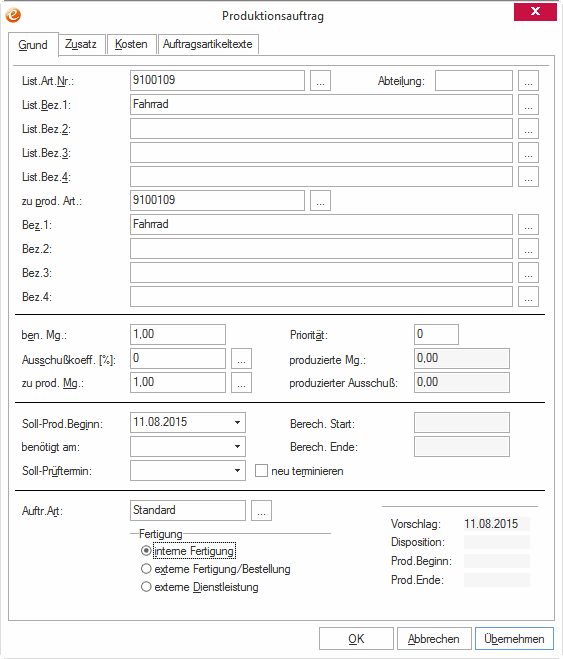Screen dimensions: 563x659
Task: Click the Ausschußkoeff. [%] input field
Action: click(178, 358)
